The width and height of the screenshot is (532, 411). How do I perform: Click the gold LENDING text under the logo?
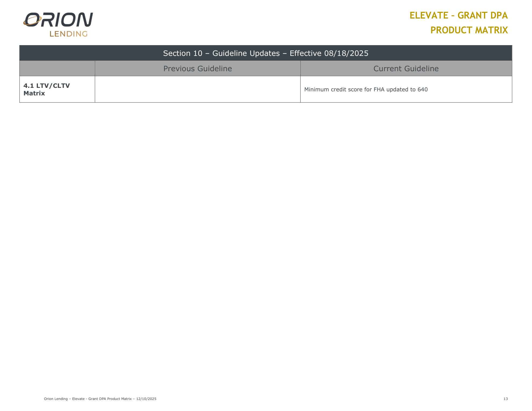pyautogui.click(x=69, y=34)
